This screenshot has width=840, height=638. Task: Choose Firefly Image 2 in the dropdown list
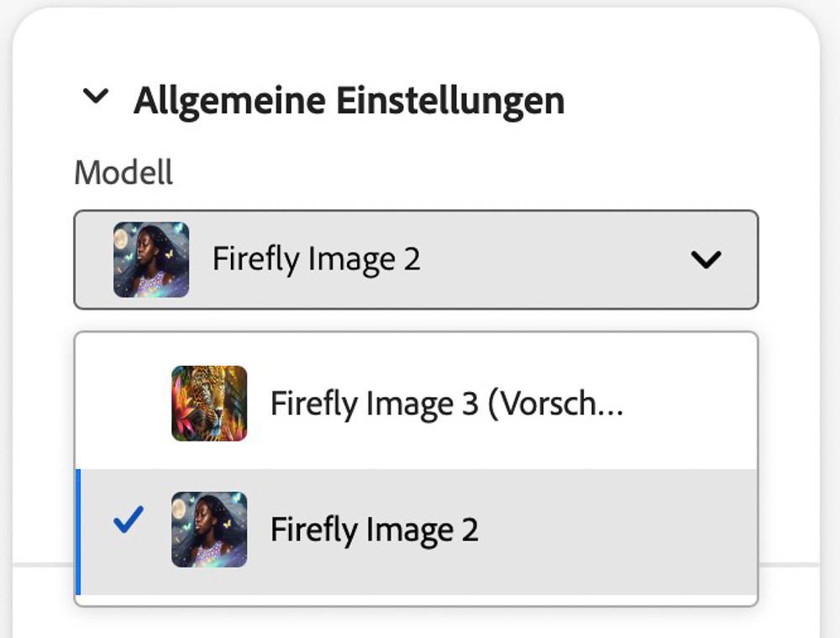[x=417, y=531]
